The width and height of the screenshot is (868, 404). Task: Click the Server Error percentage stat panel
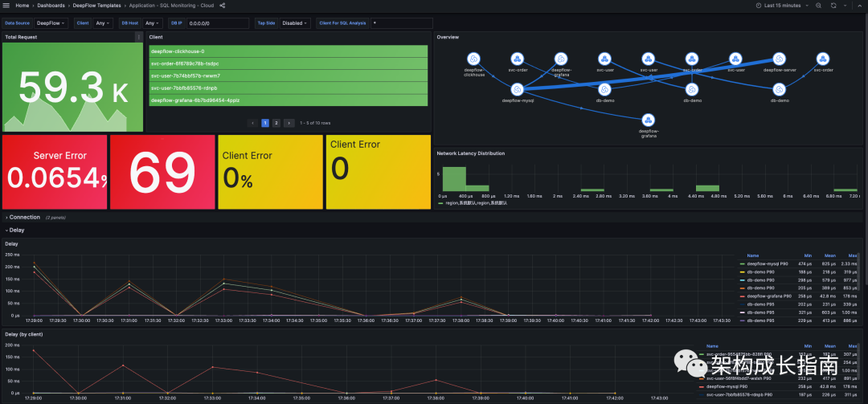tap(55, 172)
